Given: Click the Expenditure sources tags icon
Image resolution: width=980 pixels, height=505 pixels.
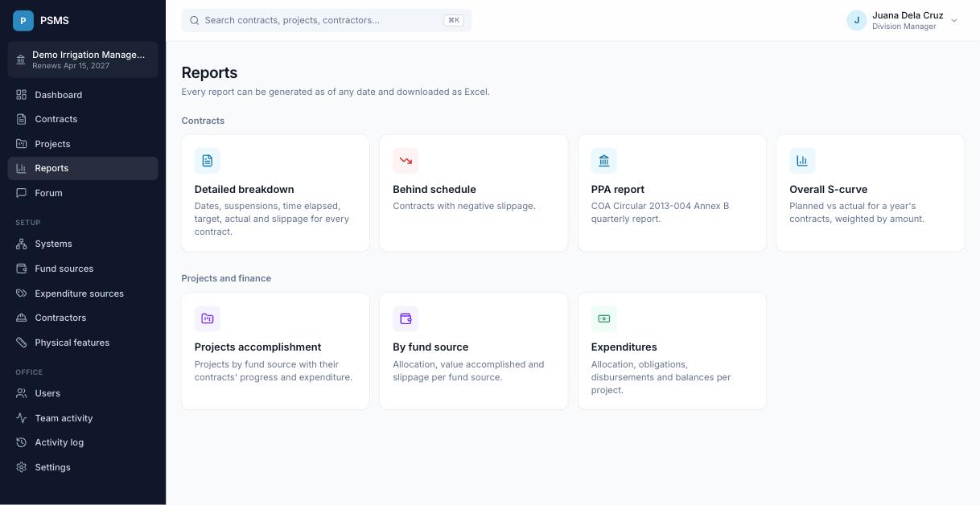Looking at the screenshot, I should (22, 294).
